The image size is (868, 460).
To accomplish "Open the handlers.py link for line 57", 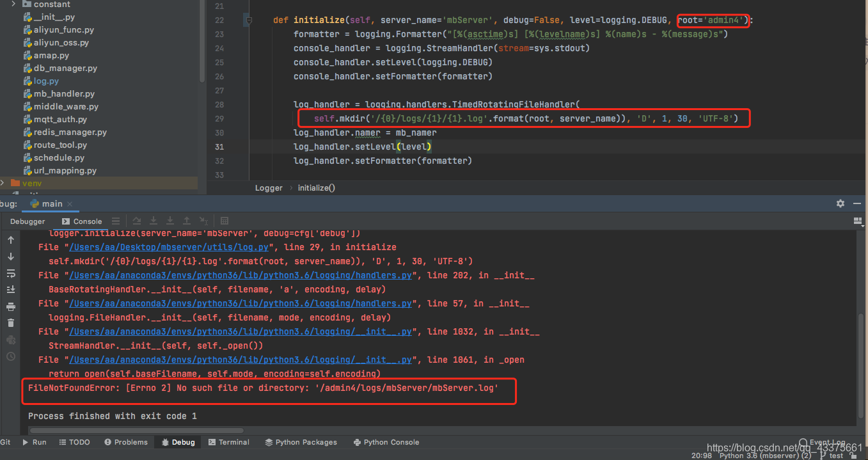I will coord(241,303).
